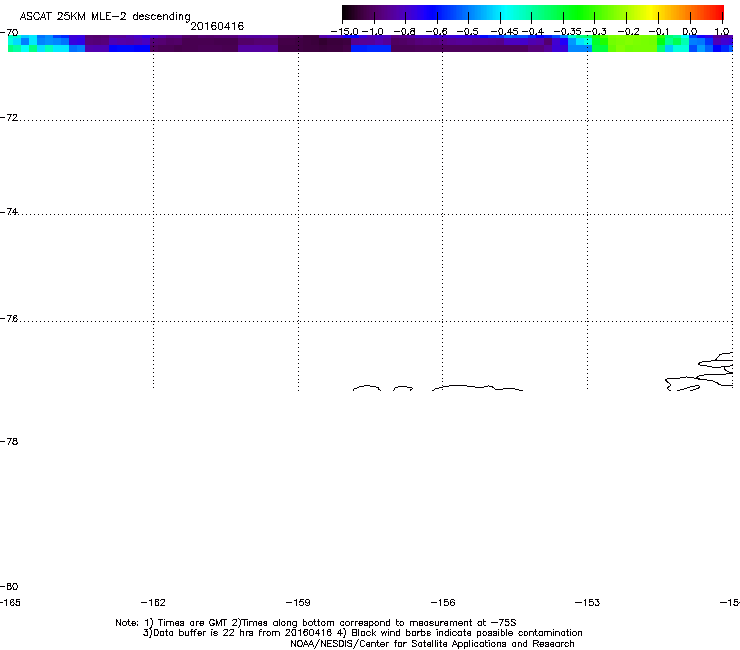This screenshot has height=650, width=740.
Task: Click the bright green data cells in the strip
Action: (x=624, y=43)
